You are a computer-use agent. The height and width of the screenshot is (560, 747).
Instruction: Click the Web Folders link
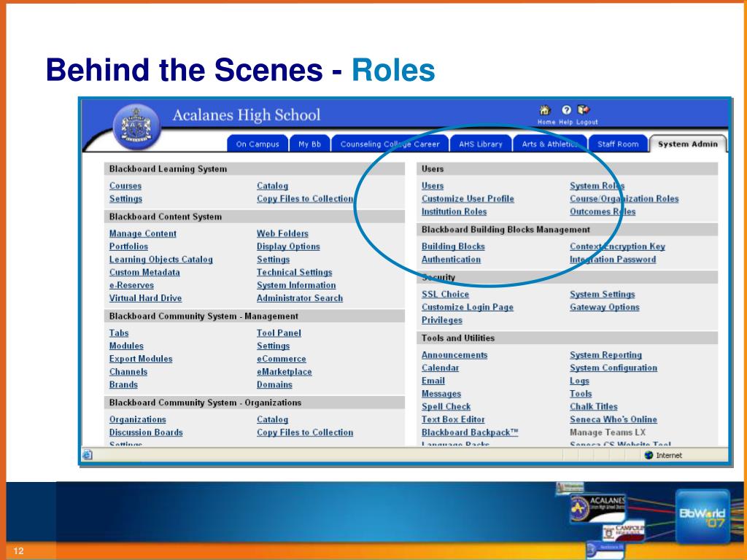pyautogui.click(x=282, y=233)
